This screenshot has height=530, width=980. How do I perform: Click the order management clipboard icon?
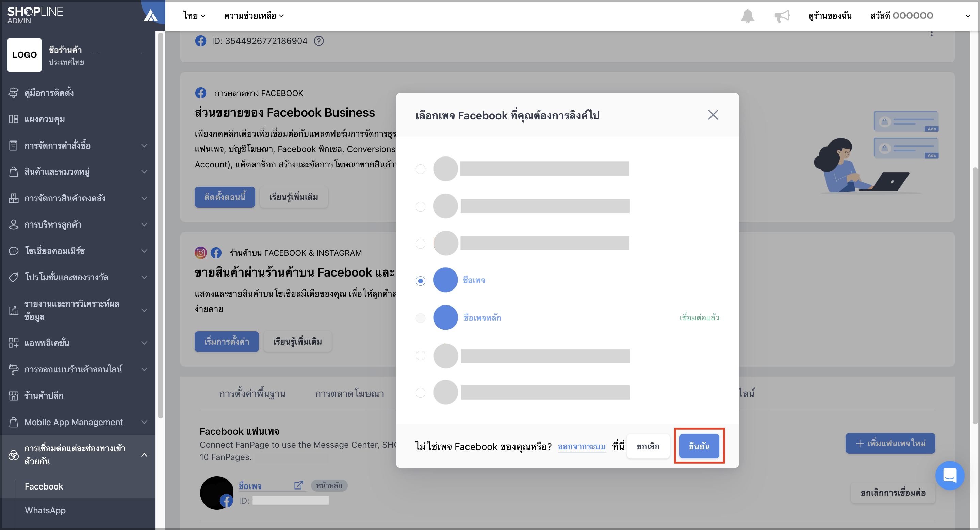13,145
